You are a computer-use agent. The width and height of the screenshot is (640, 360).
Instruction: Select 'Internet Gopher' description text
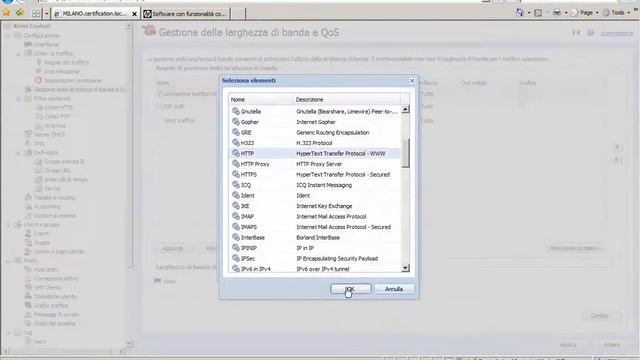[316, 122]
